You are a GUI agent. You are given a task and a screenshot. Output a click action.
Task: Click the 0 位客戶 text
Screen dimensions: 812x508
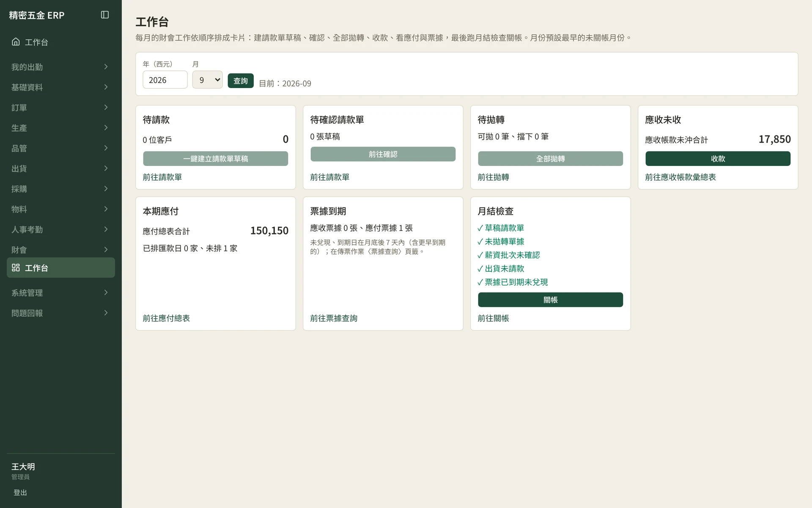tap(157, 140)
